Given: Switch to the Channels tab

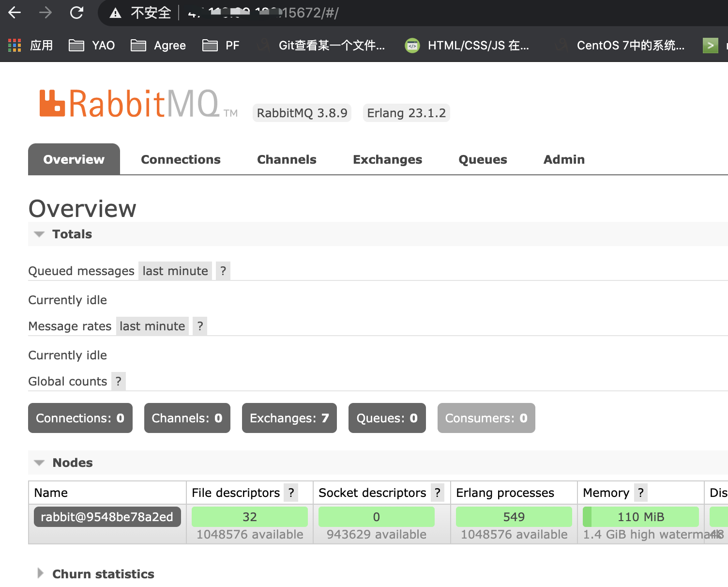Looking at the screenshot, I should [287, 159].
